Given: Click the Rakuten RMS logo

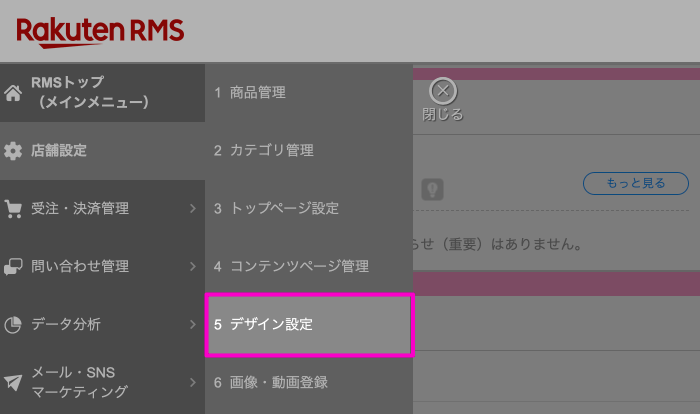Looking at the screenshot, I should coord(100,31).
